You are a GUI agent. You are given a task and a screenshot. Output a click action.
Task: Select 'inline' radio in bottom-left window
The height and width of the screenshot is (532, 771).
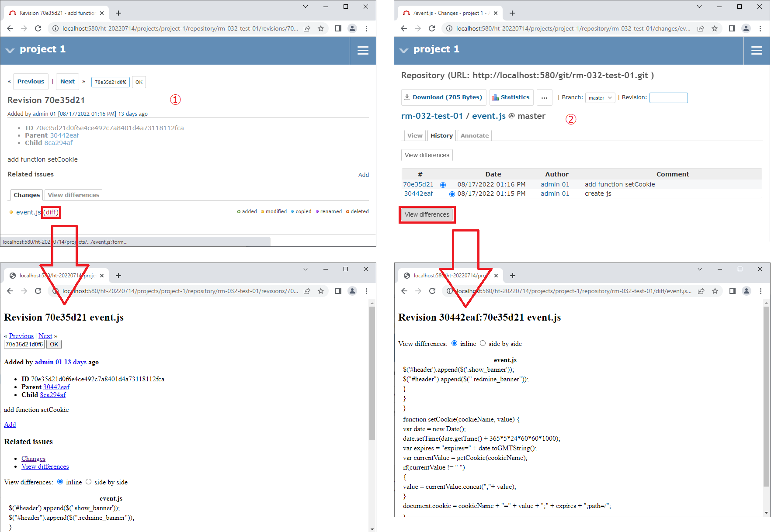[x=60, y=482]
